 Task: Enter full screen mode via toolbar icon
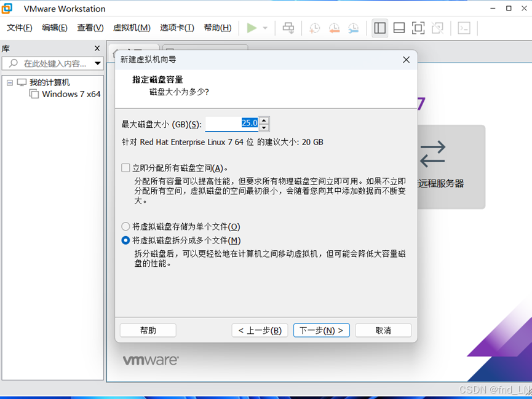(418, 28)
